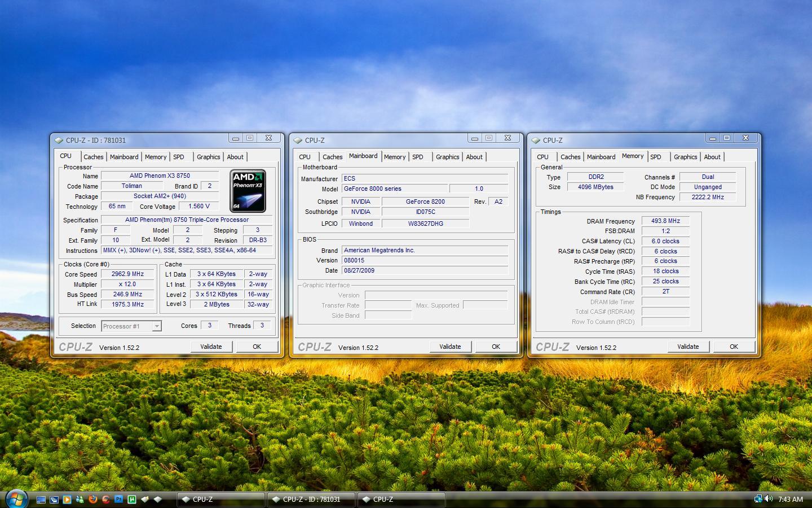Open About tab in the ID 781031 window
Viewport: 812px width, 508px height.
[235, 157]
